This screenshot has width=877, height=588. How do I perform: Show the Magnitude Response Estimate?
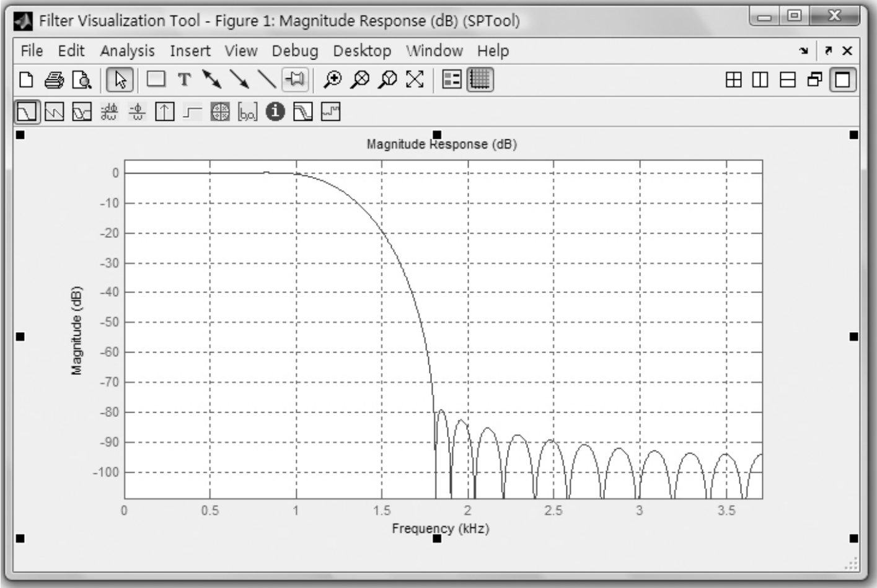(303, 112)
